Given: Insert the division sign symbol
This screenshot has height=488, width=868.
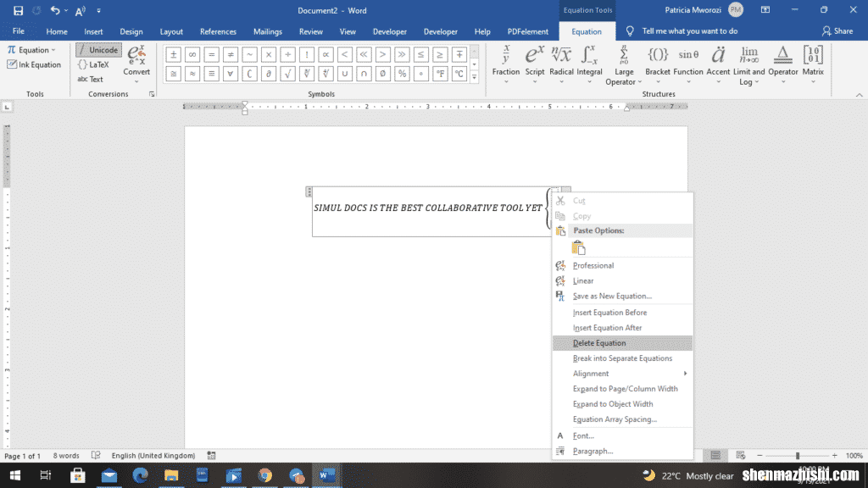Looking at the screenshot, I should [x=288, y=54].
